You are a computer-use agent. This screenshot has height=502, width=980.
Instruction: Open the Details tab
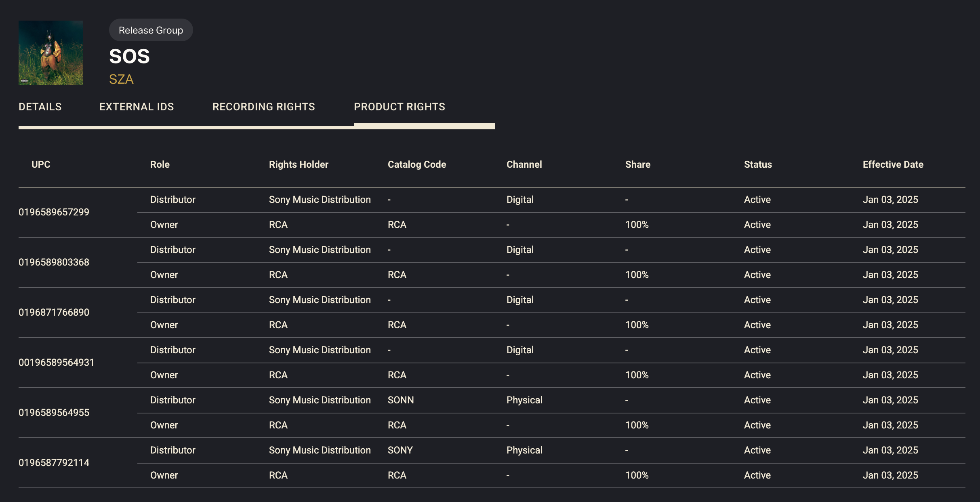tap(40, 107)
